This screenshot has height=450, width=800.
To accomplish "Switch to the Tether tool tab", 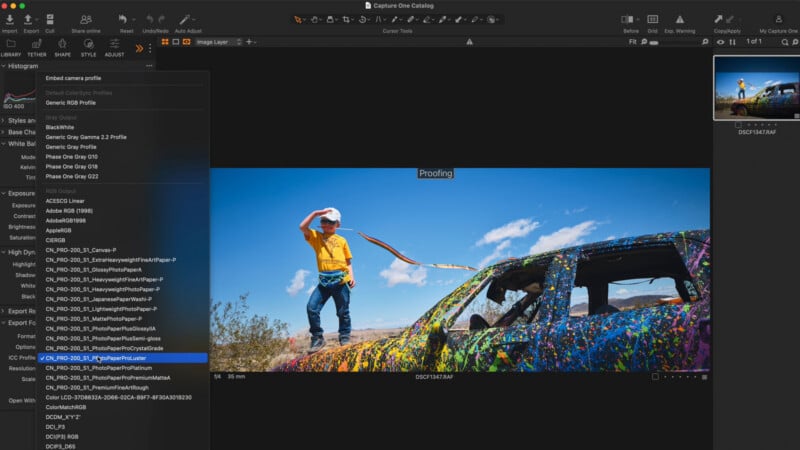I will click(x=36, y=47).
